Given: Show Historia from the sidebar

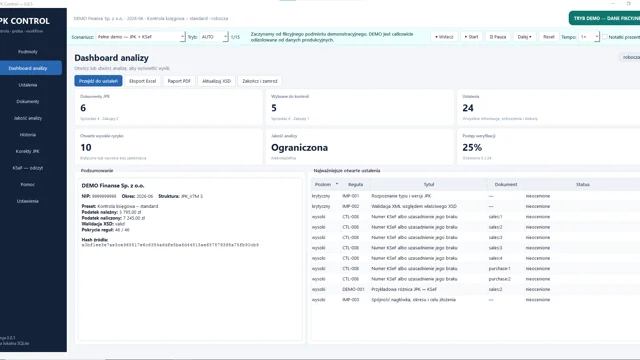Looking at the screenshot, I should coord(28,135).
